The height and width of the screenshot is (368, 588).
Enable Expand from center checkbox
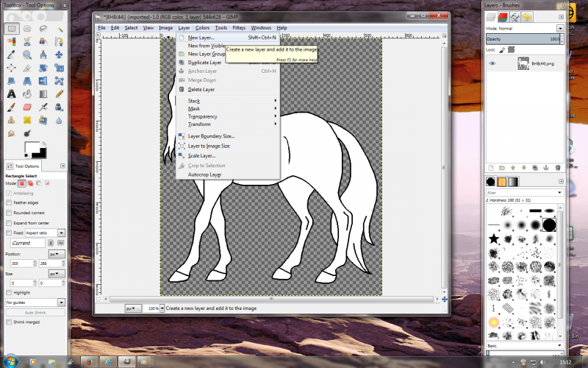(9, 223)
